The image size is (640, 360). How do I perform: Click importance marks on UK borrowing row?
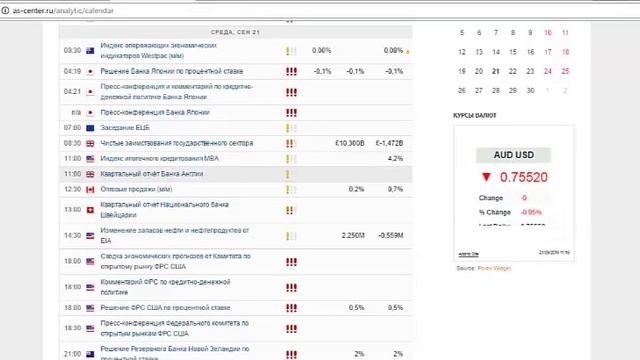tap(291, 143)
